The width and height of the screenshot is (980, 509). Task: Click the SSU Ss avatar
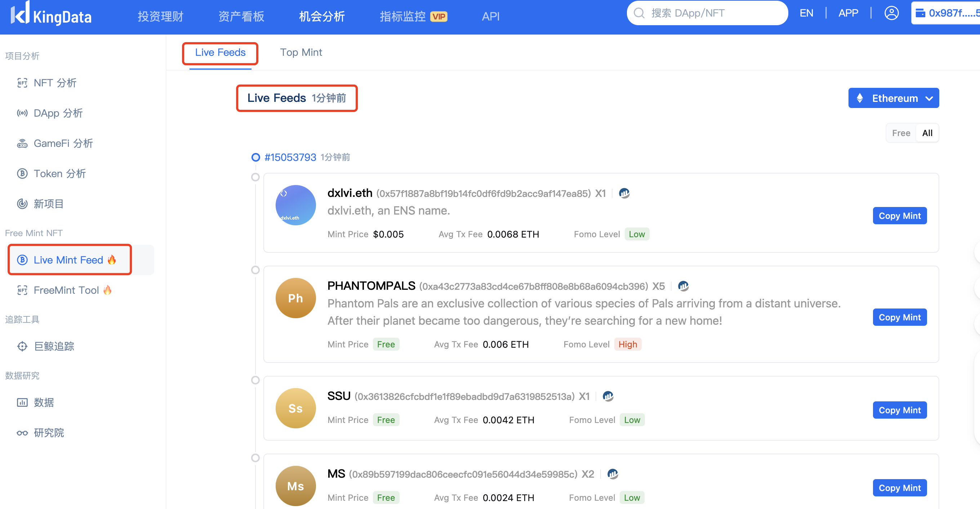tap(295, 408)
